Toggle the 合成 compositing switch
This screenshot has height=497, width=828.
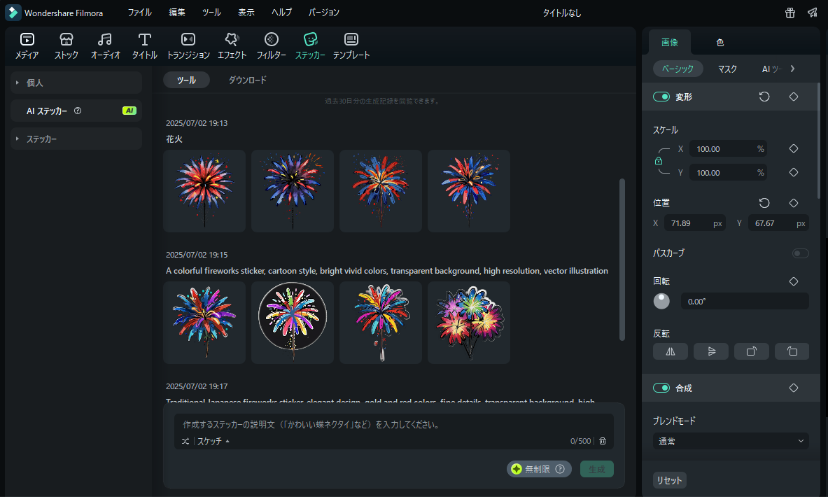point(661,388)
